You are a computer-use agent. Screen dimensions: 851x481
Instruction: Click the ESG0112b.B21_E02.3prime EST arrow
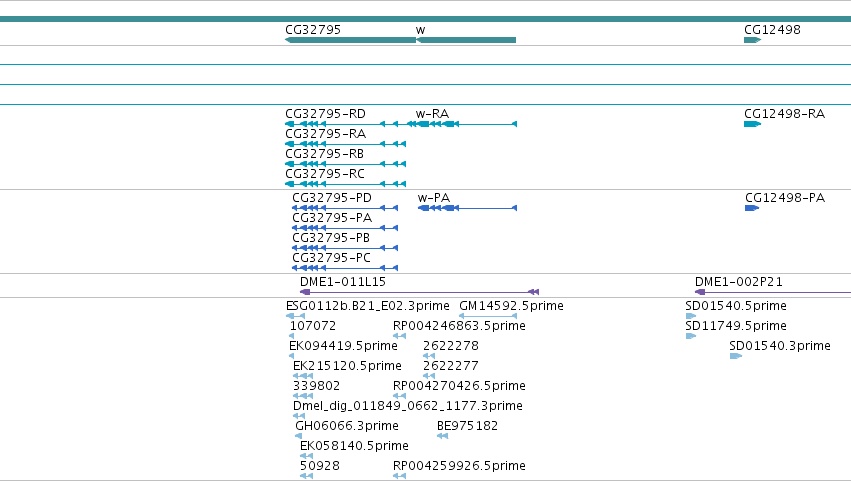295,316
